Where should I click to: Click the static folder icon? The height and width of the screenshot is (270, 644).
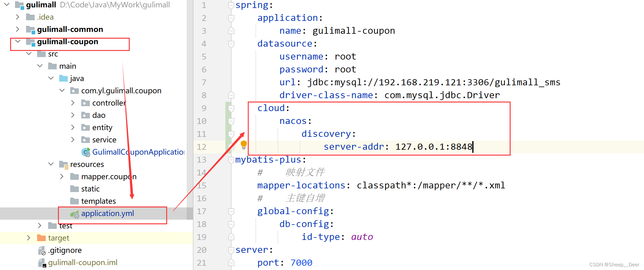pos(75,189)
